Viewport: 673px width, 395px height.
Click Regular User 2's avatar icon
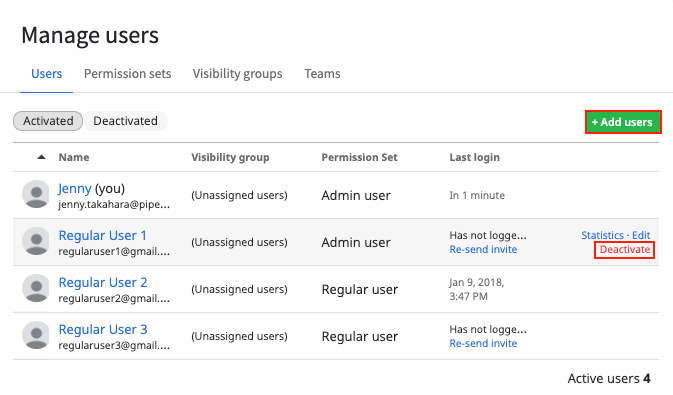pyautogui.click(x=36, y=288)
